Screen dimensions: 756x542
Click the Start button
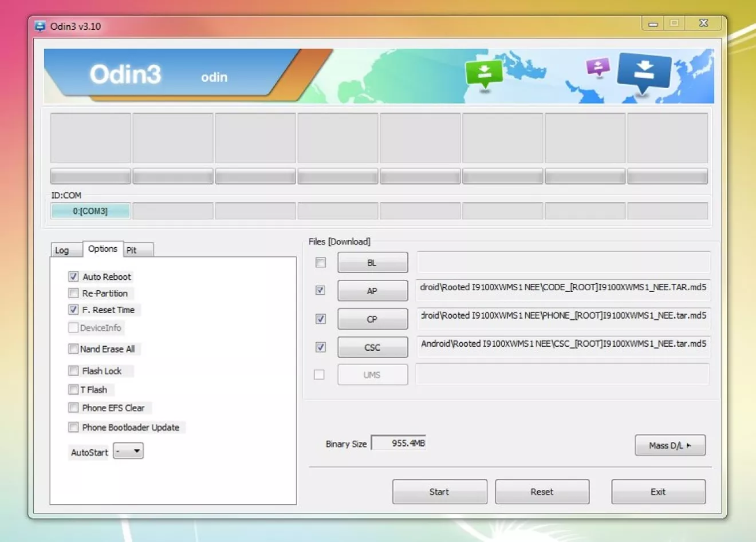[x=440, y=492]
